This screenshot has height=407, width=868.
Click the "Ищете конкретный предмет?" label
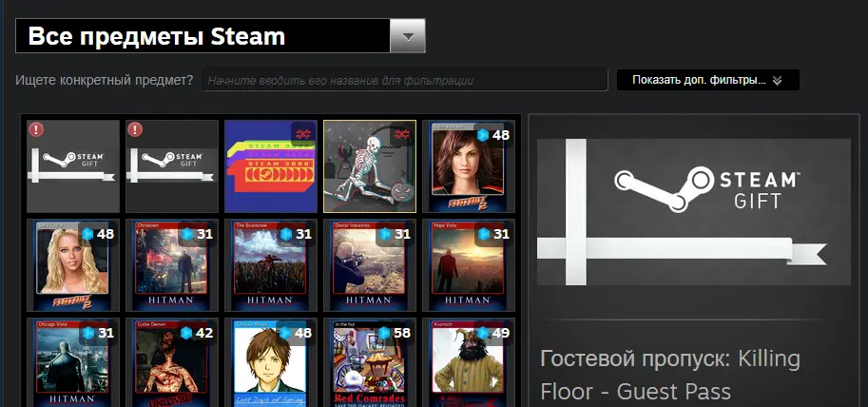(105, 80)
